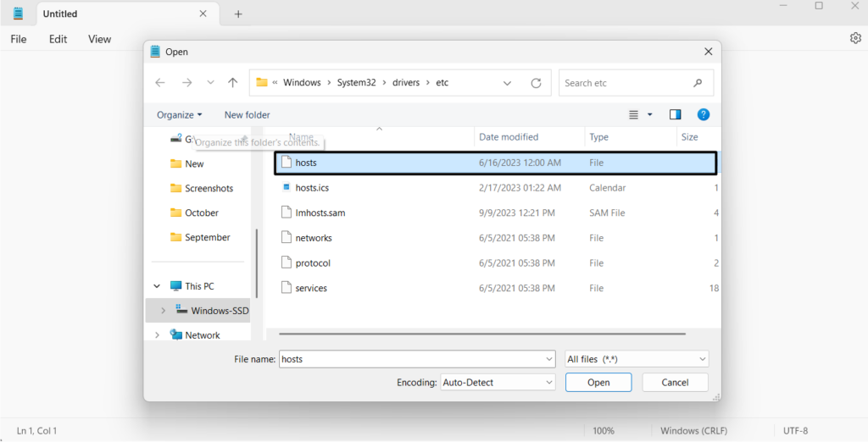The width and height of the screenshot is (868, 442).
Task: Expand the Network tree node
Action: (157, 335)
